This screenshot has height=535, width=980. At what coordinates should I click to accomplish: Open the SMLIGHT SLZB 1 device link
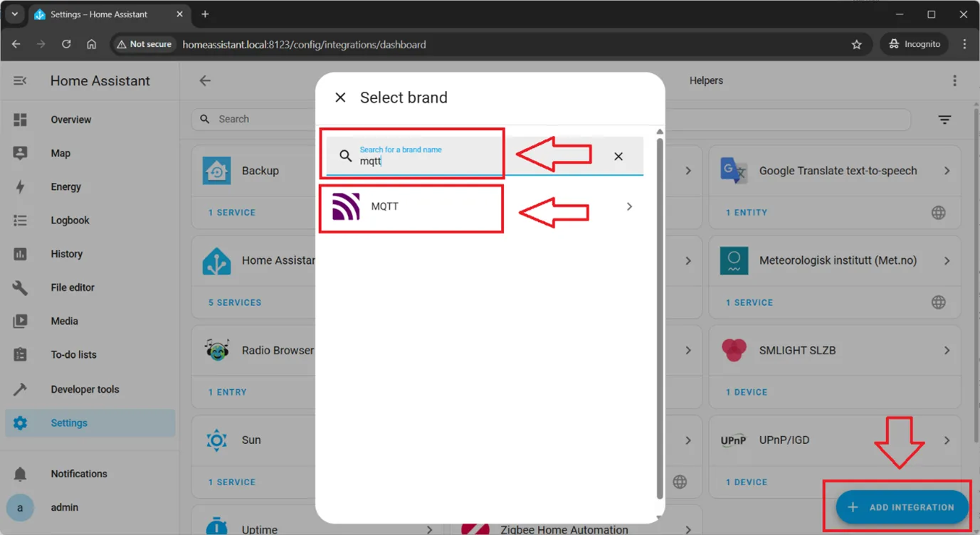pos(746,392)
